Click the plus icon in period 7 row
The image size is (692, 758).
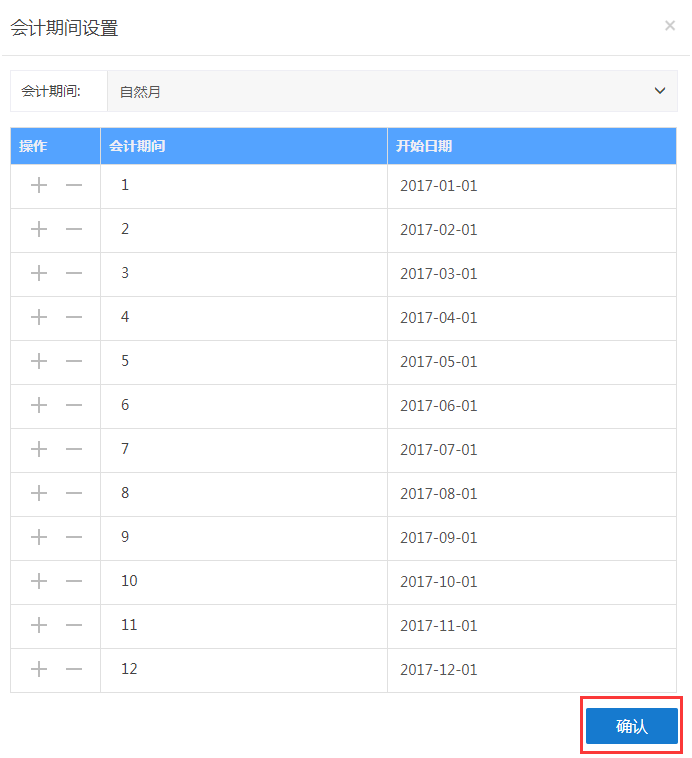click(39, 449)
